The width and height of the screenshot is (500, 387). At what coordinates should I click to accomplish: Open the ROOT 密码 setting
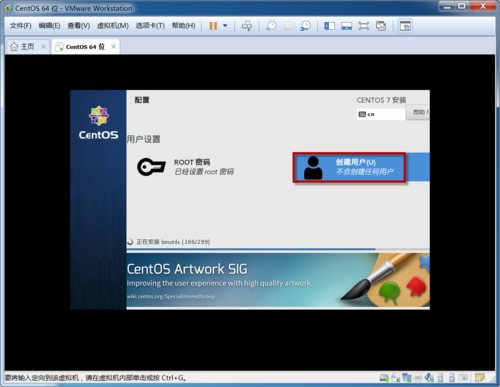click(186, 167)
